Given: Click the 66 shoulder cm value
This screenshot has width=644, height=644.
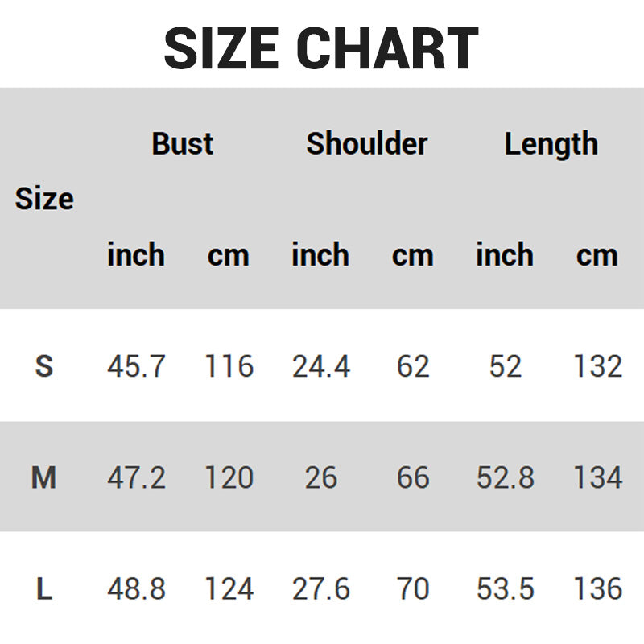Looking at the screenshot, I should (413, 477).
